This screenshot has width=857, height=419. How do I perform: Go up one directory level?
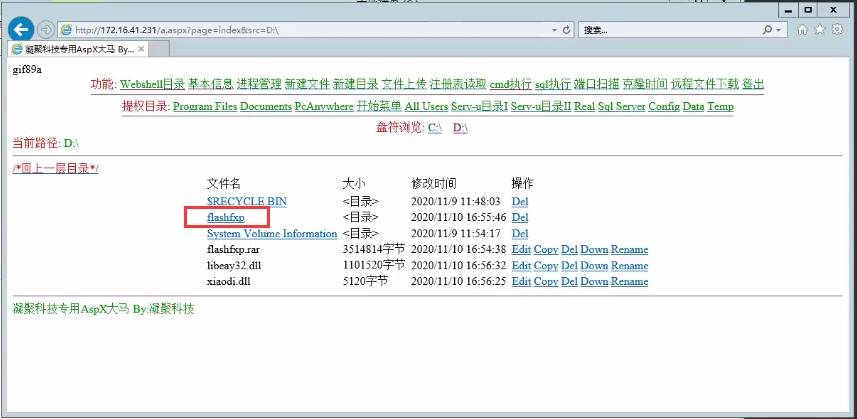[55, 168]
